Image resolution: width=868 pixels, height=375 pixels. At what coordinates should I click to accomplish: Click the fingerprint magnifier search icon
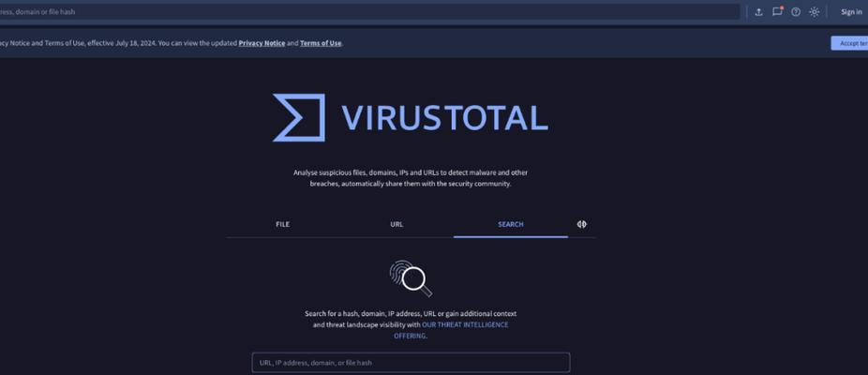click(411, 278)
